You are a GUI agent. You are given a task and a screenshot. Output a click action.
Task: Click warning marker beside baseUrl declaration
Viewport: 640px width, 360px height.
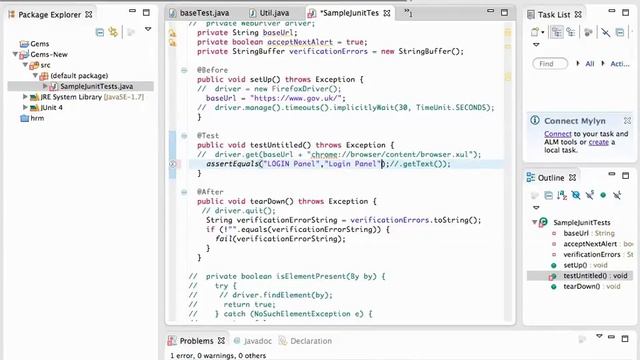click(x=173, y=33)
